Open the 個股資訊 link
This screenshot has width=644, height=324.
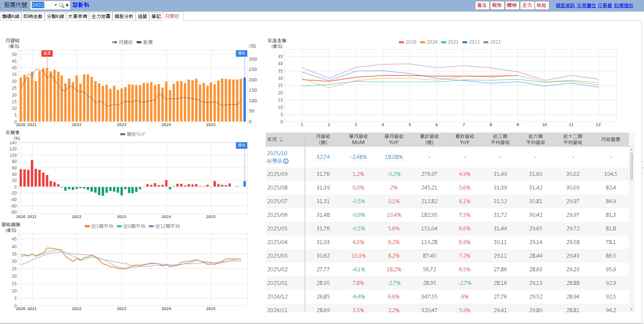pyautogui.click(x=565, y=5)
